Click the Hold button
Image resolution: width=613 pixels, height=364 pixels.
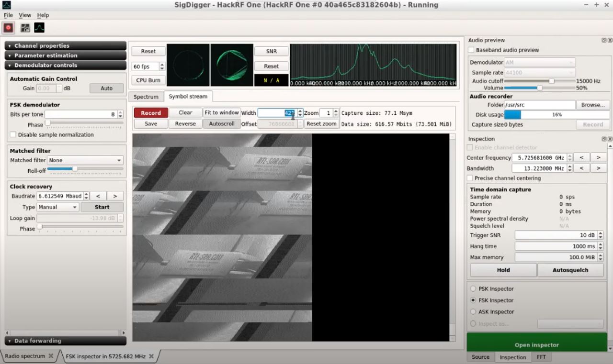click(x=503, y=270)
